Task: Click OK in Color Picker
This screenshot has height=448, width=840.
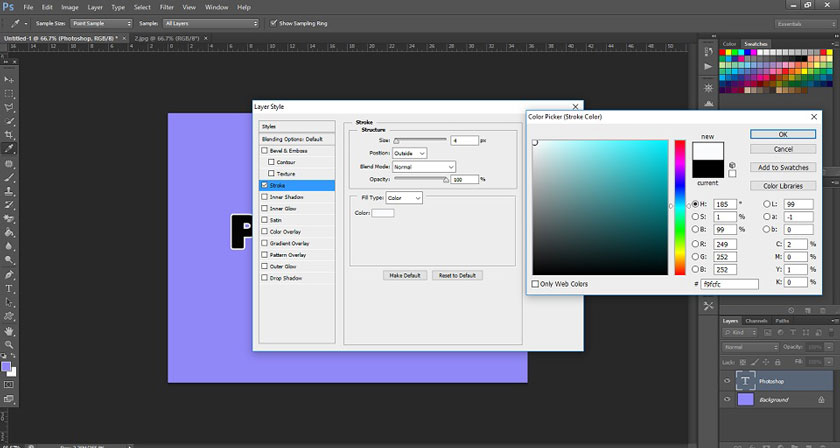Action: 783,135
